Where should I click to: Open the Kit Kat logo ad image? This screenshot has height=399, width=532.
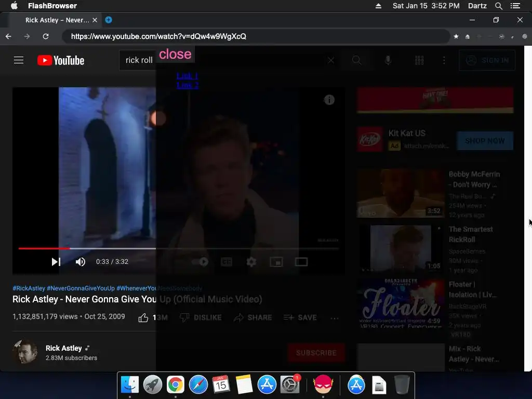coord(369,139)
